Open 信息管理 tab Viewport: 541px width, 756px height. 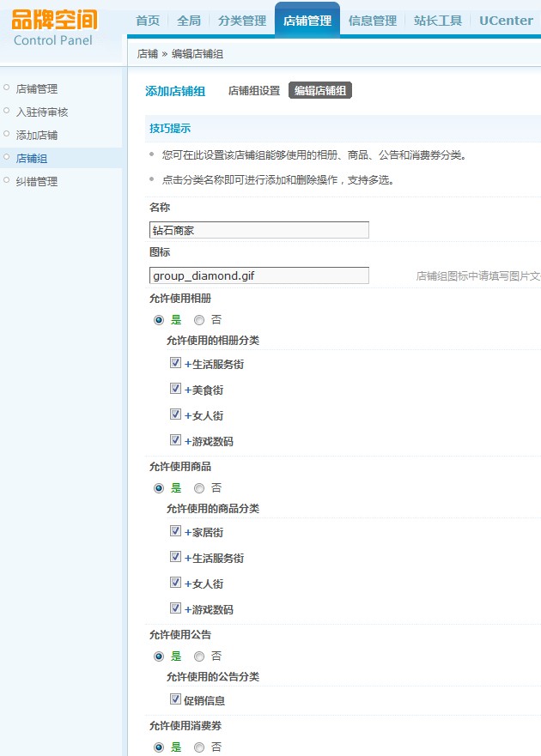tap(373, 21)
